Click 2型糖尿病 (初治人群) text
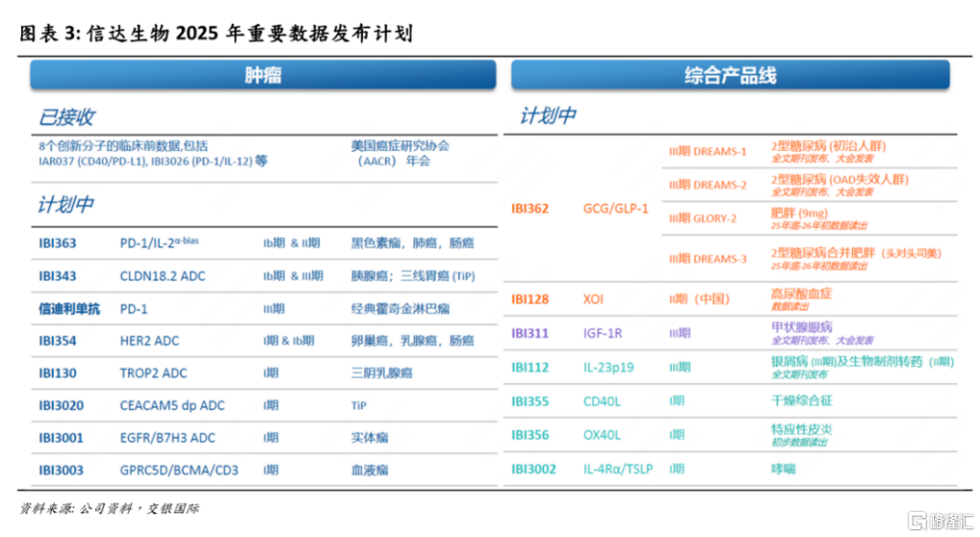This screenshot has height=537, width=980. [x=828, y=146]
